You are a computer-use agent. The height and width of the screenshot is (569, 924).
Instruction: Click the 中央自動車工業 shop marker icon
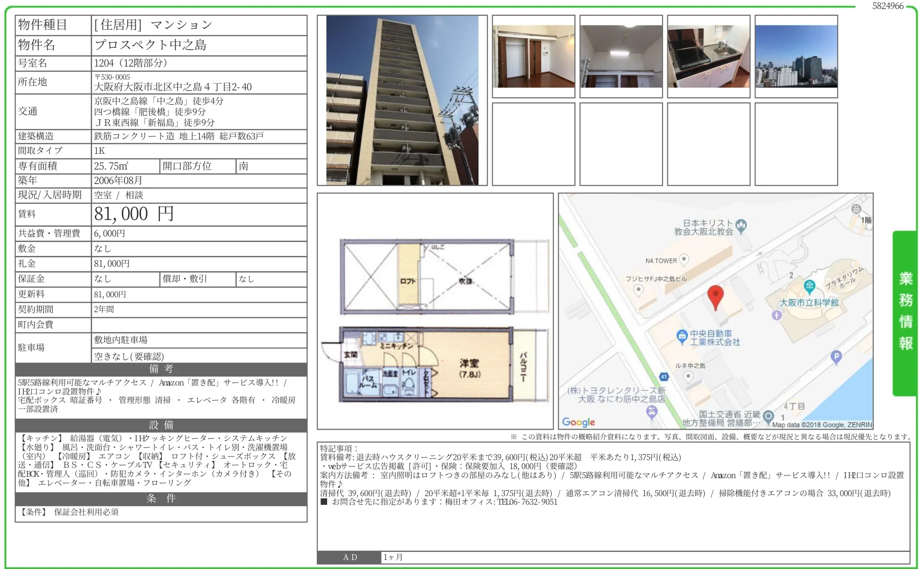tap(682, 336)
